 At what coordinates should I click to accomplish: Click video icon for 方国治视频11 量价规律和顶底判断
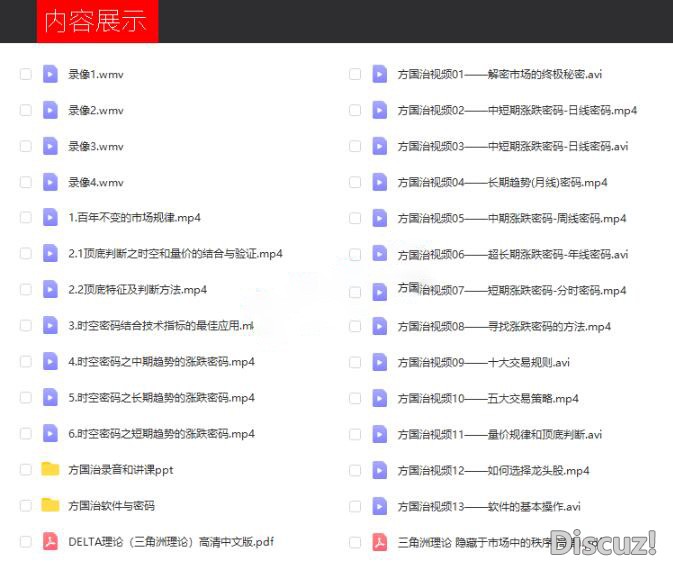379,435
